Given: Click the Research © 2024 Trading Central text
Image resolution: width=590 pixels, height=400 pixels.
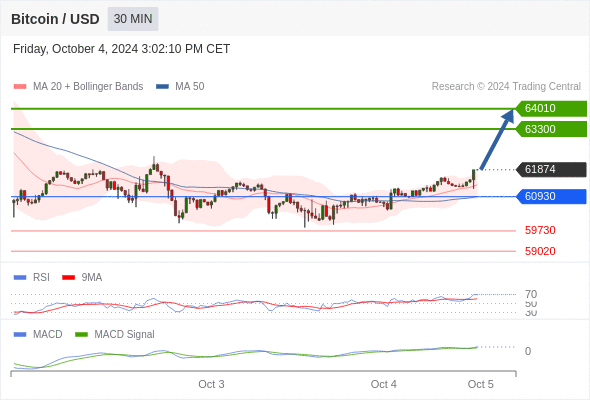Looking at the screenshot, I should click(x=506, y=87).
